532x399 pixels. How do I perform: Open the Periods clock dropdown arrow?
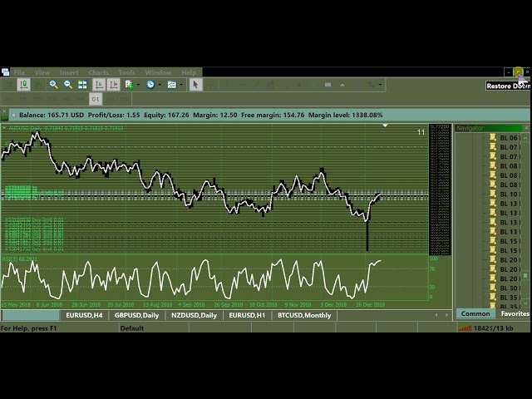(x=160, y=84)
